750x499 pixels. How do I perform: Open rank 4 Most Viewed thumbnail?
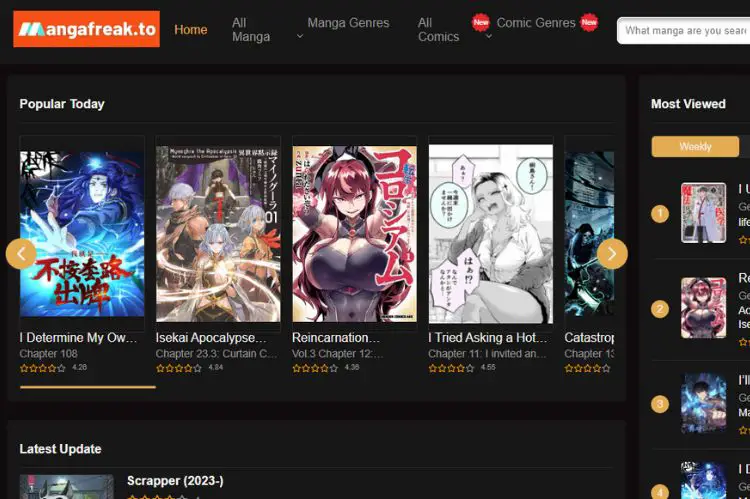(x=704, y=480)
